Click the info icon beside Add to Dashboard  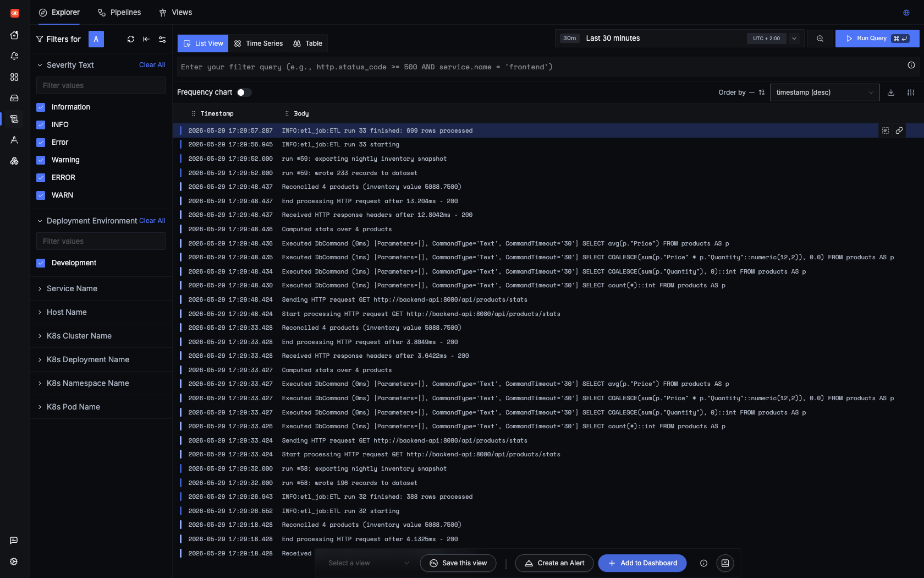(703, 563)
